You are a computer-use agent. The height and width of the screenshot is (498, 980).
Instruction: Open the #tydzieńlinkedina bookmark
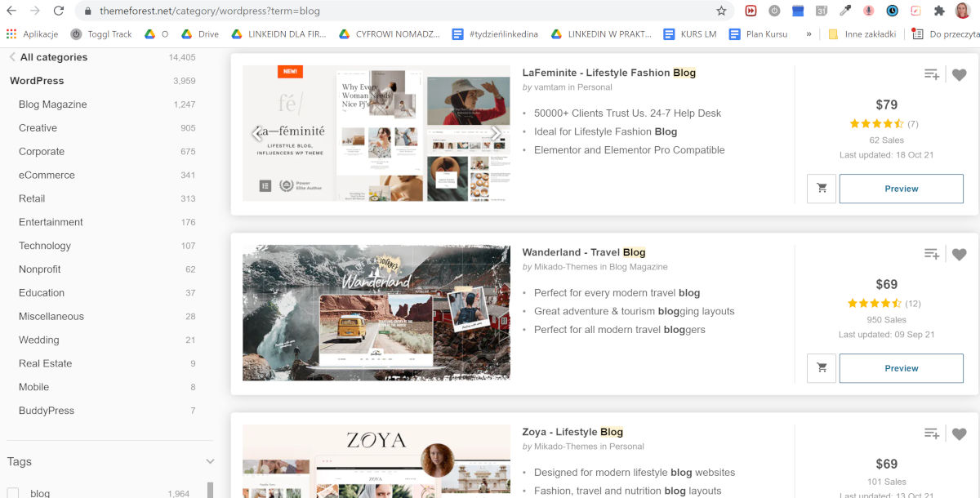click(495, 34)
